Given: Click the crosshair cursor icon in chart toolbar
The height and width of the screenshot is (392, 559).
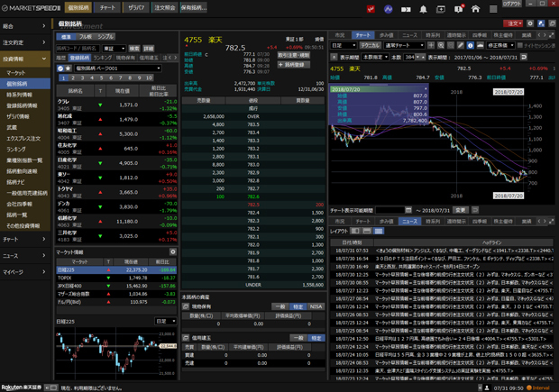Looking at the screenshot, I should click(x=431, y=45).
